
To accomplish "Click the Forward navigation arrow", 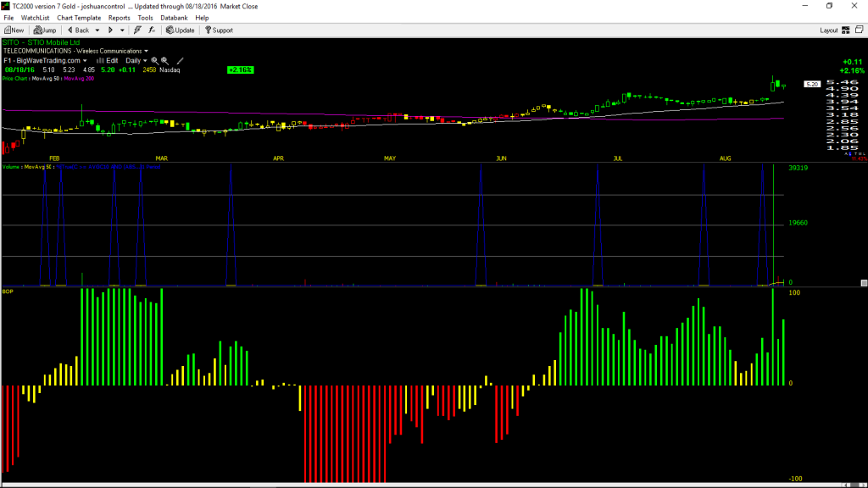I will tap(111, 30).
